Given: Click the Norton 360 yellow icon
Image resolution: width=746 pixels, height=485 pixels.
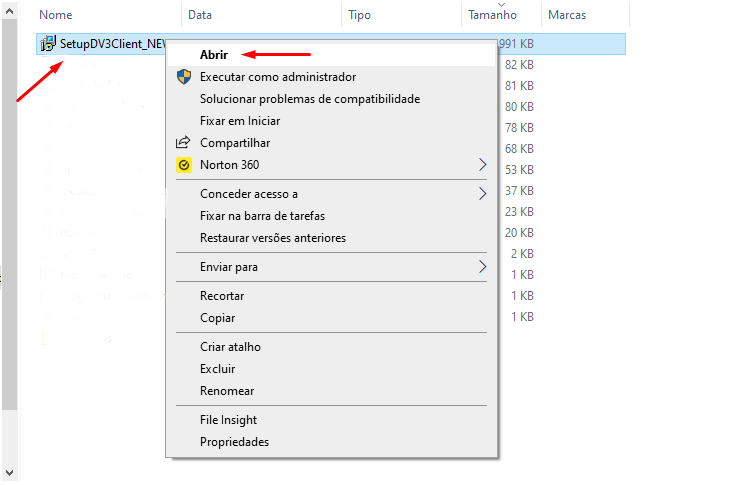Looking at the screenshot, I should [x=183, y=165].
